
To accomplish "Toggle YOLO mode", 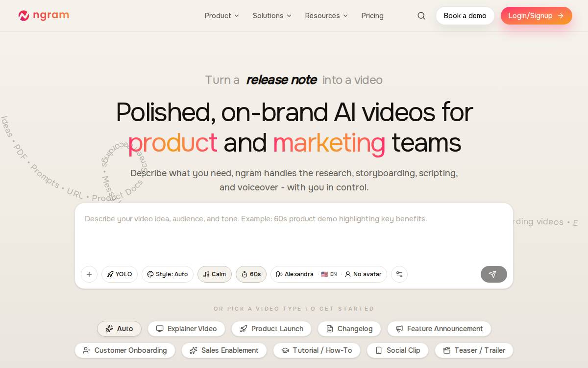I will click(120, 274).
